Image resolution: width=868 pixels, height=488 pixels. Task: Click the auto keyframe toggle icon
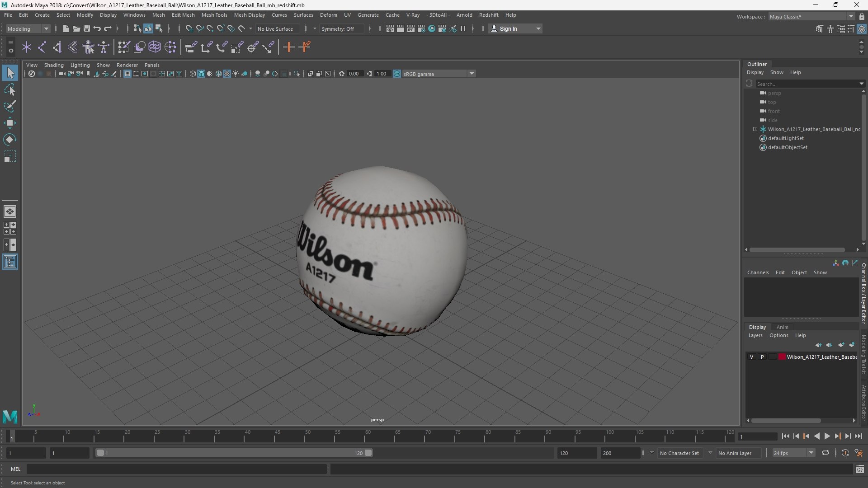pos(845,453)
